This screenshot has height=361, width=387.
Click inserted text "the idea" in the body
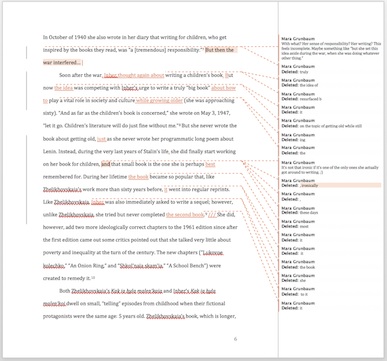pos(63,88)
